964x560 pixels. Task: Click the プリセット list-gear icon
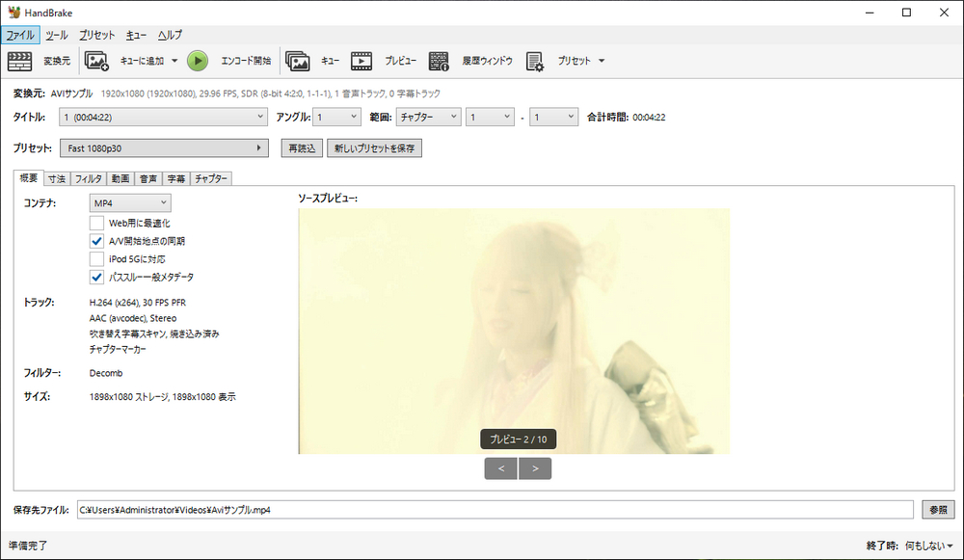coord(535,61)
